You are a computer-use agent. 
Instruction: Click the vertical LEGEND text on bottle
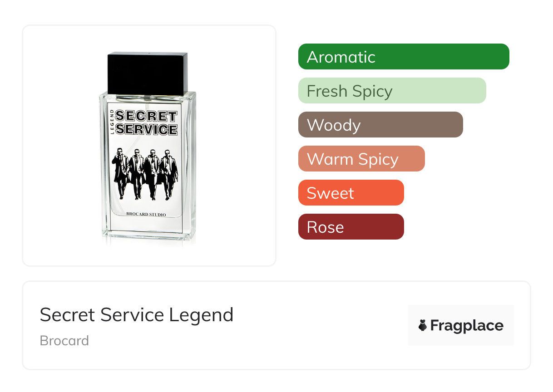click(x=112, y=122)
